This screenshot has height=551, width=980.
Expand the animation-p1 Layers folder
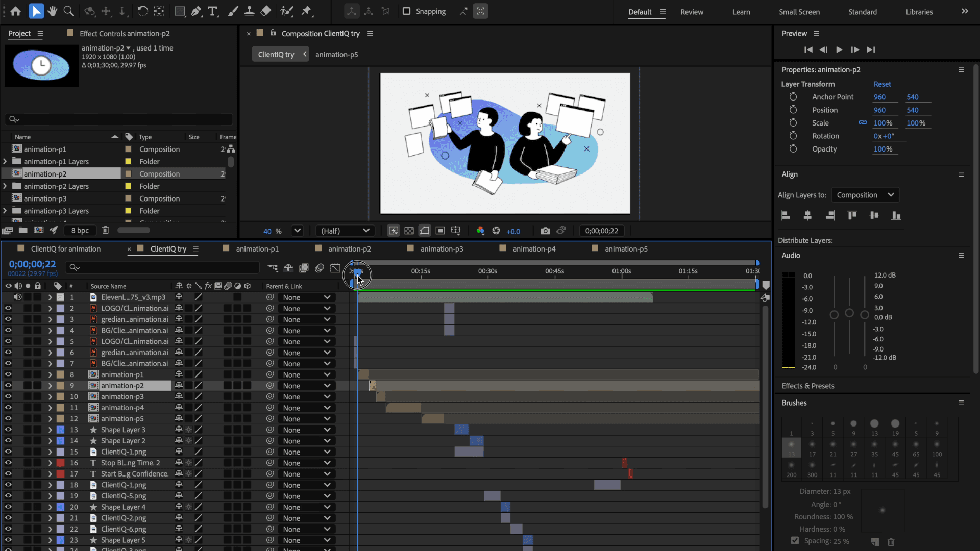coord(5,161)
